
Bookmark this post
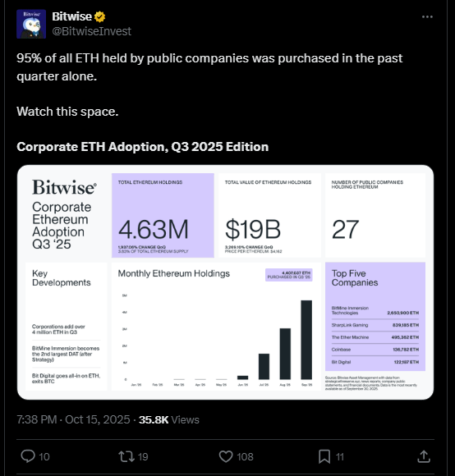click(324, 456)
